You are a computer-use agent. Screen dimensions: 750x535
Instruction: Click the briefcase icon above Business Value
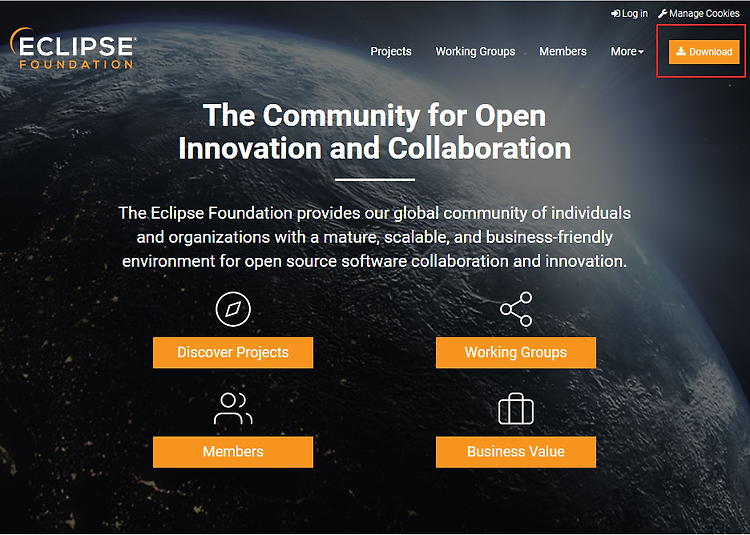(516, 409)
